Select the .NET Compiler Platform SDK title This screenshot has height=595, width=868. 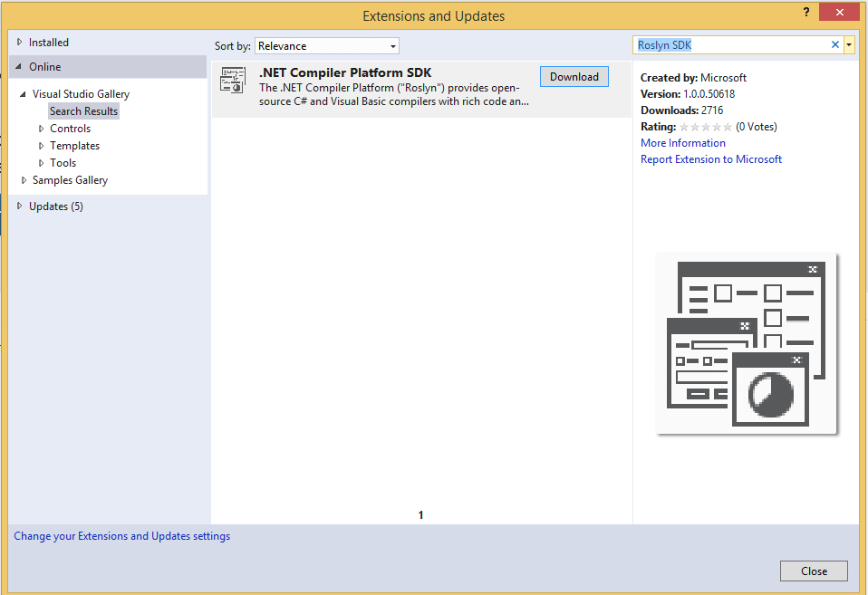[x=345, y=72]
